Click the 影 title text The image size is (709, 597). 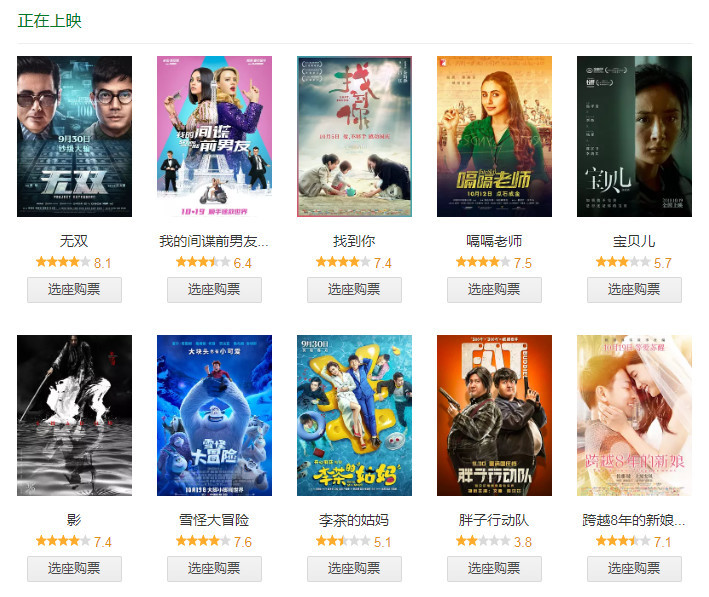pos(74,520)
